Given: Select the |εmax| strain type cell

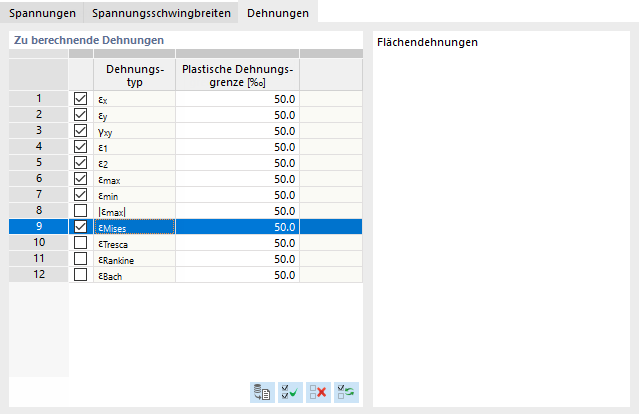Looking at the screenshot, I should (134, 211).
